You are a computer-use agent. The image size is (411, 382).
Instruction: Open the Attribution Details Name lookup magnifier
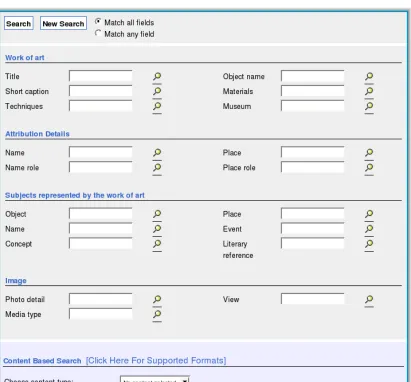[157, 153]
